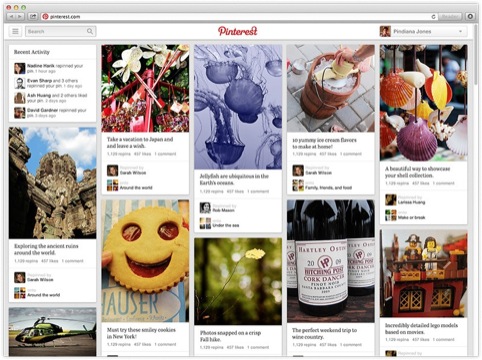The height and width of the screenshot is (360, 482).
Task: Click Larissa Huang's avatar icon
Action: point(391,200)
